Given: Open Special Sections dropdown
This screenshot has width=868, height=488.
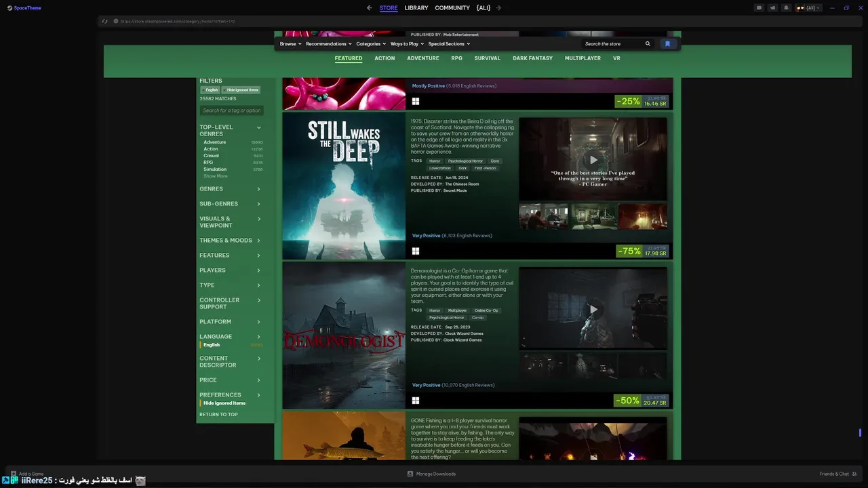Looking at the screenshot, I should pos(449,44).
